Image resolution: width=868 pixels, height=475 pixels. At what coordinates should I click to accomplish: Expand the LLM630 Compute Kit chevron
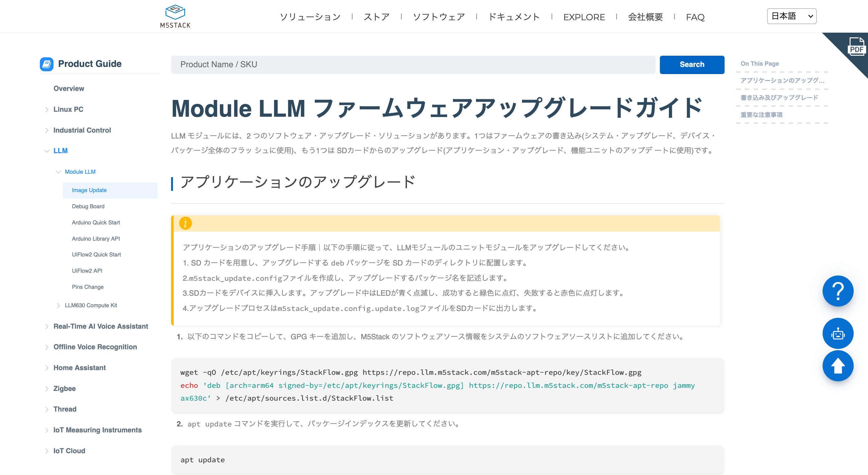58,305
